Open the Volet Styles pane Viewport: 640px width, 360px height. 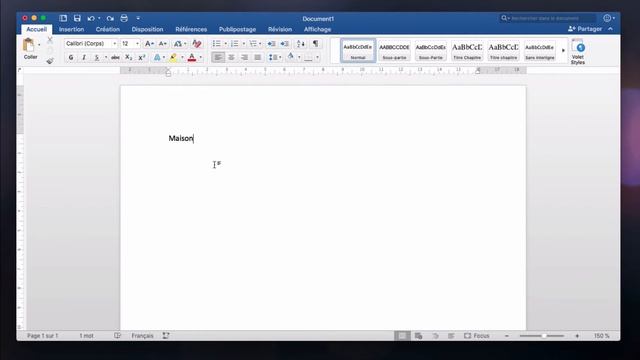point(578,52)
